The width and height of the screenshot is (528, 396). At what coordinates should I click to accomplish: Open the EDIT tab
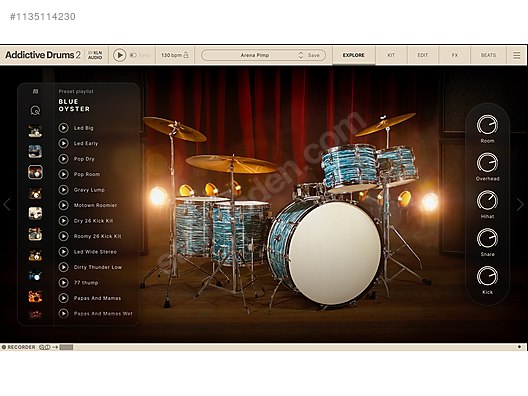click(423, 55)
